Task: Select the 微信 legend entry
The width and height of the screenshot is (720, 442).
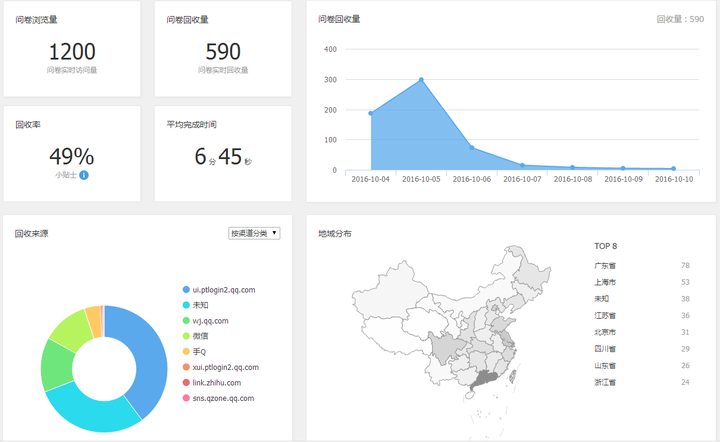Action: (x=196, y=336)
